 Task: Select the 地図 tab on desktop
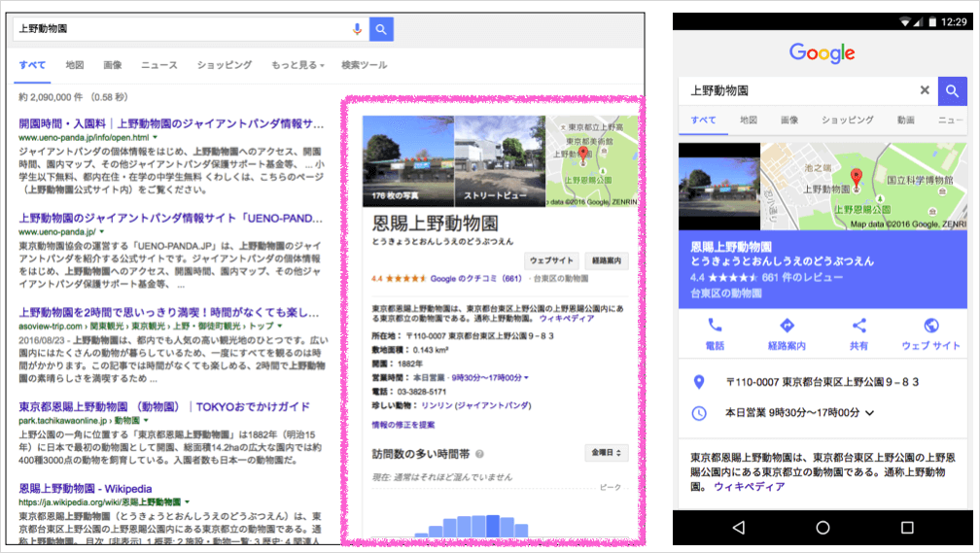[75, 65]
